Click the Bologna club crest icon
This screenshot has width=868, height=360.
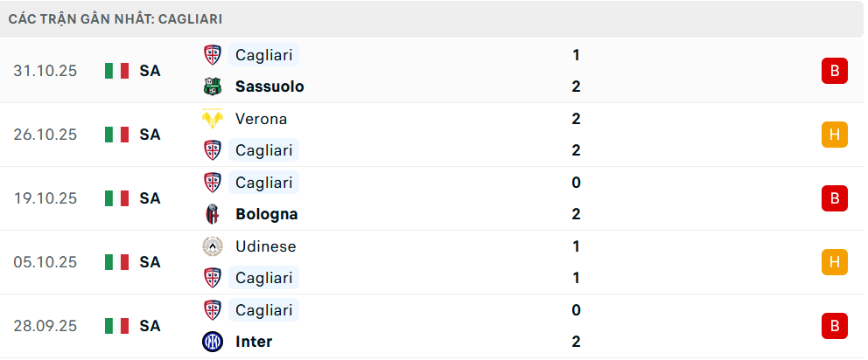pyautogui.click(x=212, y=214)
